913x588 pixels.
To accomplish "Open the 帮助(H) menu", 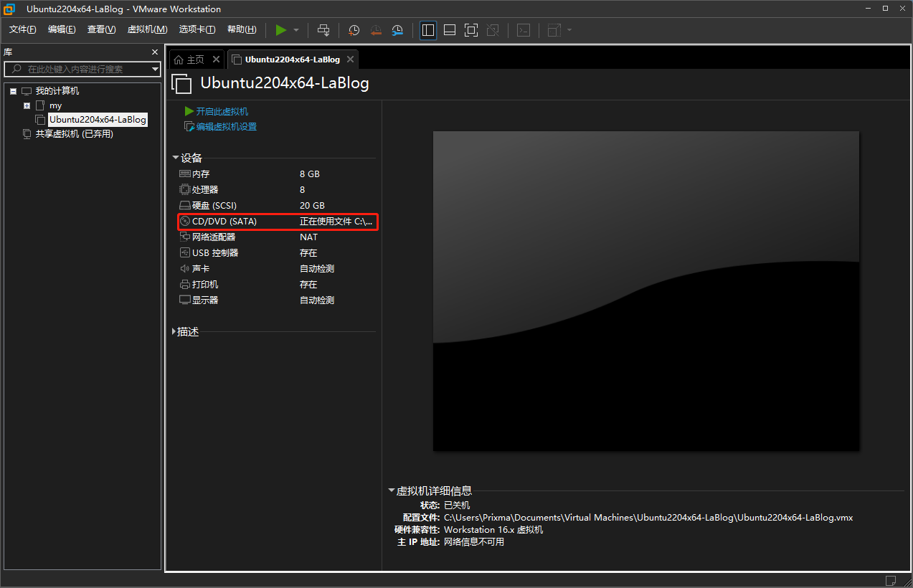I will click(242, 29).
